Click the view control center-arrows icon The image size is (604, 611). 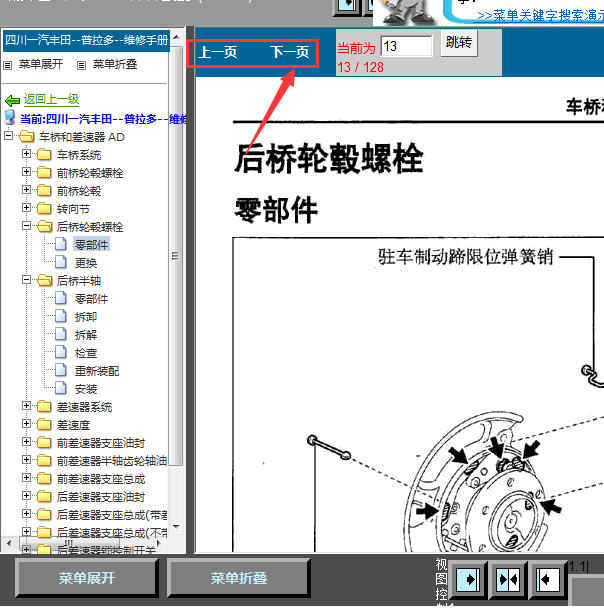508,579
